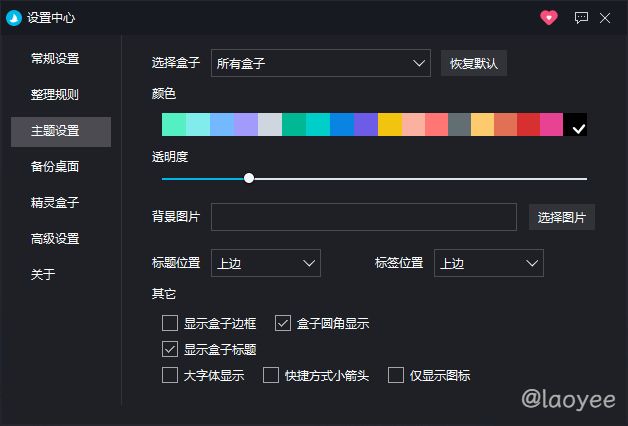Click the 背景图片 path input field
The image size is (628, 426).
(363, 217)
